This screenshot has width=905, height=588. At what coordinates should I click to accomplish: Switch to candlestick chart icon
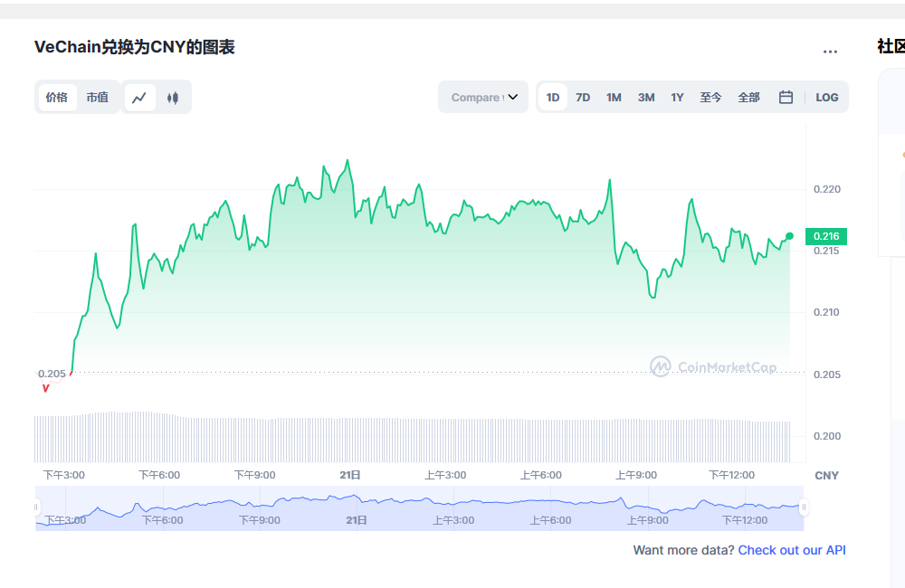tap(173, 98)
